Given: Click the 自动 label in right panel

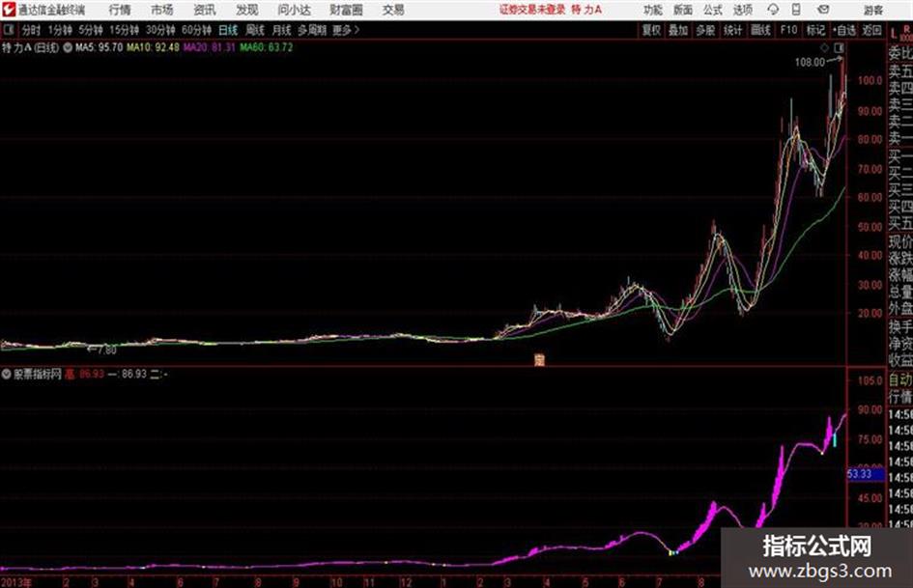Looking at the screenshot, I should 900,380.
